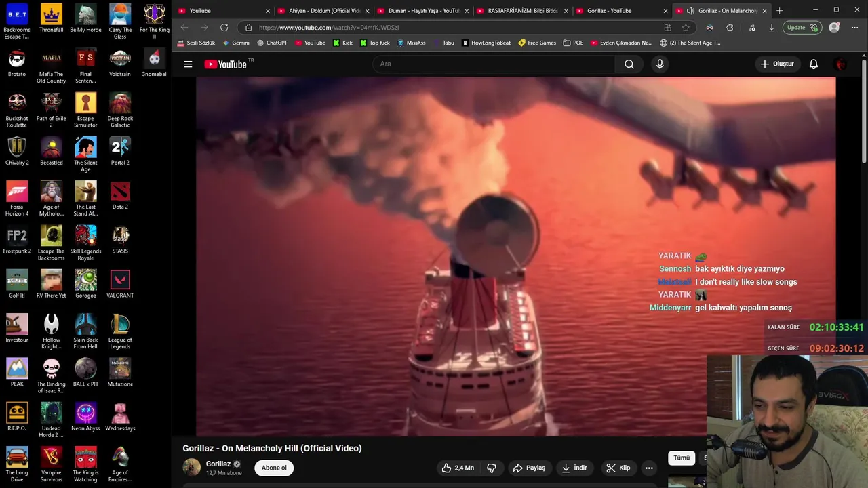The height and width of the screenshot is (488, 868).
Task: Open the YouTube account avatar menu
Action: (x=841, y=64)
